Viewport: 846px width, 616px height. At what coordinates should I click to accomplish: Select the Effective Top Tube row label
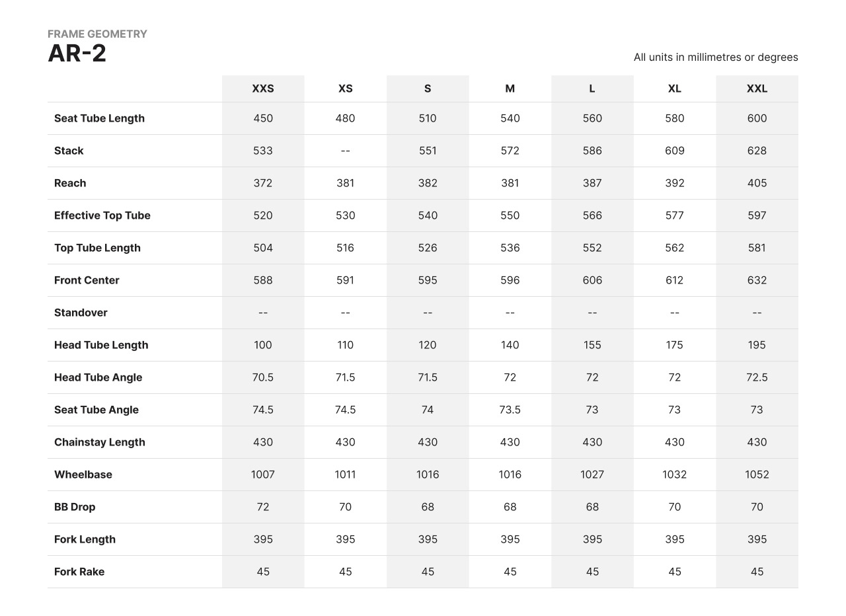pyautogui.click(x=102, y=215)
